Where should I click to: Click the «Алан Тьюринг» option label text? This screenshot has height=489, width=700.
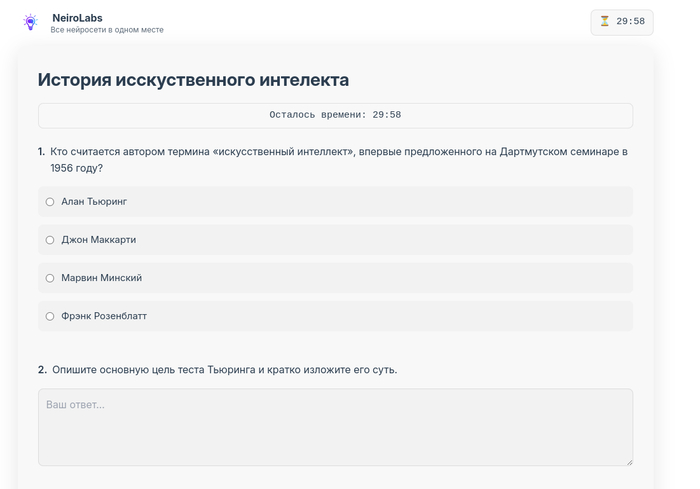[94, 202]
